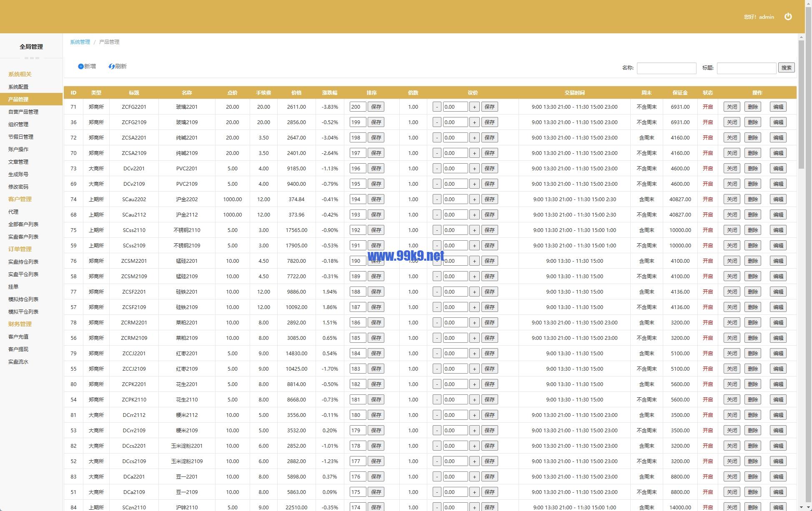Click the power logout icon
Screen dimensions: 812x511
click(788, 17)
